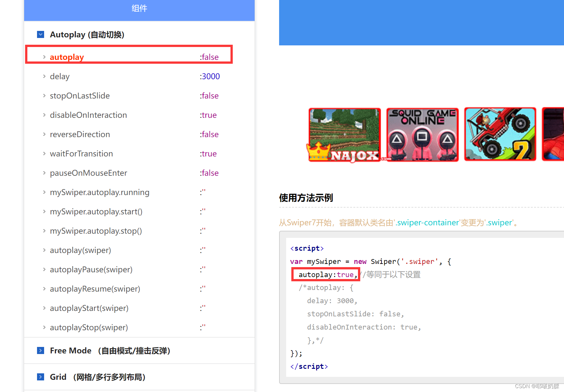Select the Grid (网格/多行多列布局) heading
Screen dimensions: 564x392
(x=98, y=377)
